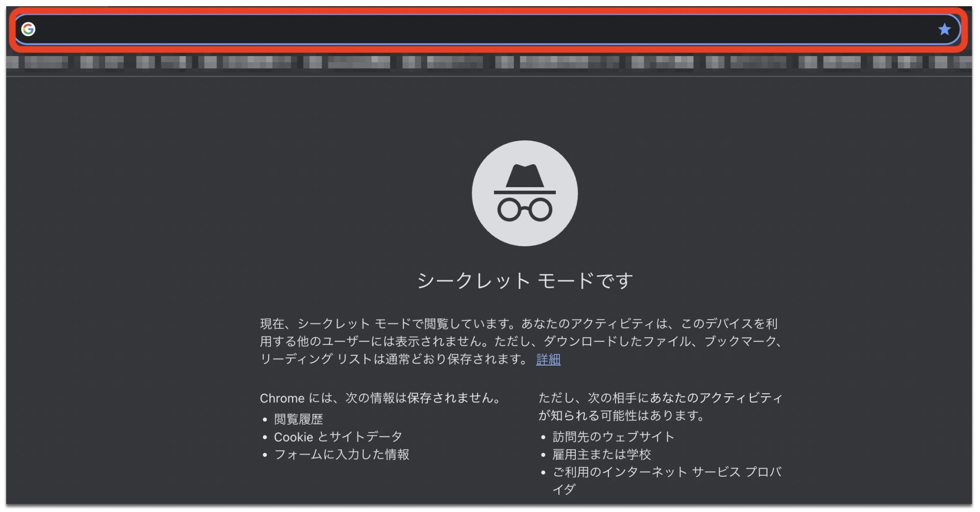
Task: Click the Google icon in the address bar
Action: 28,29
